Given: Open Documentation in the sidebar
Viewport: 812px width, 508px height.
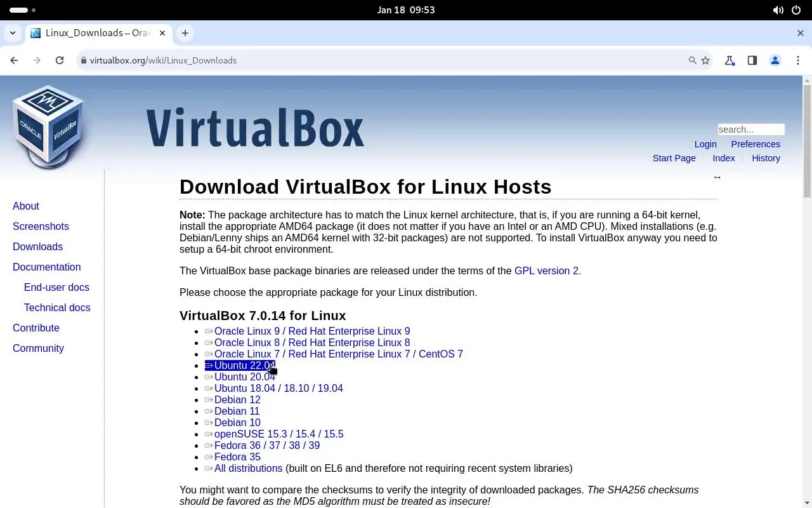Looking at the screenshot, I should point(47,267).
